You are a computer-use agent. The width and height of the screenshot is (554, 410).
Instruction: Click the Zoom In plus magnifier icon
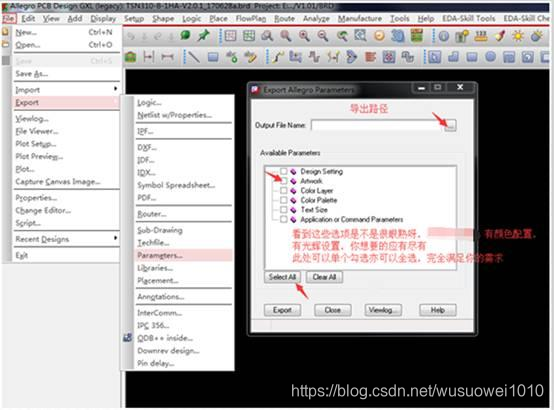pyautogui.click(x=304, y=36)
